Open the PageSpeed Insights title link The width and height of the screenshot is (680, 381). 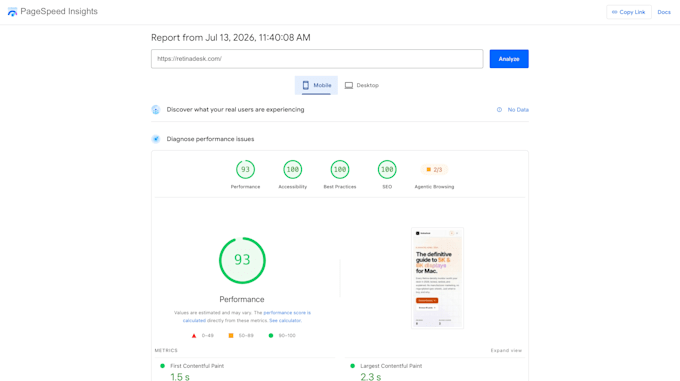59,12
